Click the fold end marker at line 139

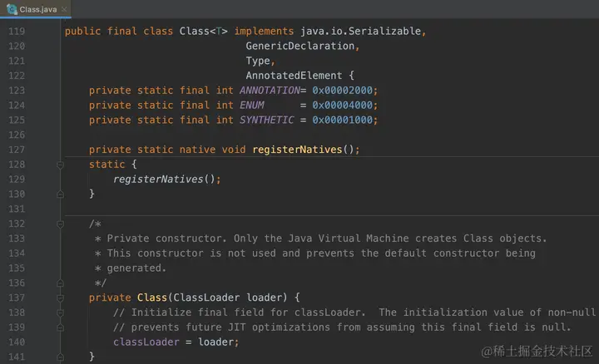(60, 327)
